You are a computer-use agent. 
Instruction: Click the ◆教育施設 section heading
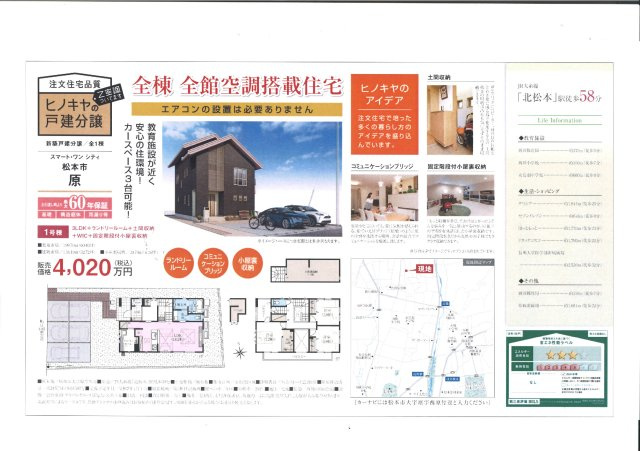(x=531, y=138)
